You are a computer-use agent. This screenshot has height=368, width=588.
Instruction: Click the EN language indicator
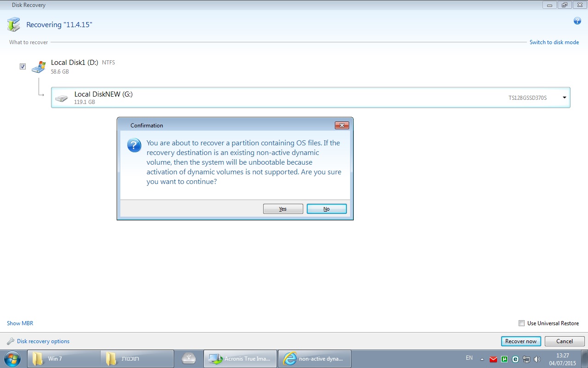coord(469,358)
